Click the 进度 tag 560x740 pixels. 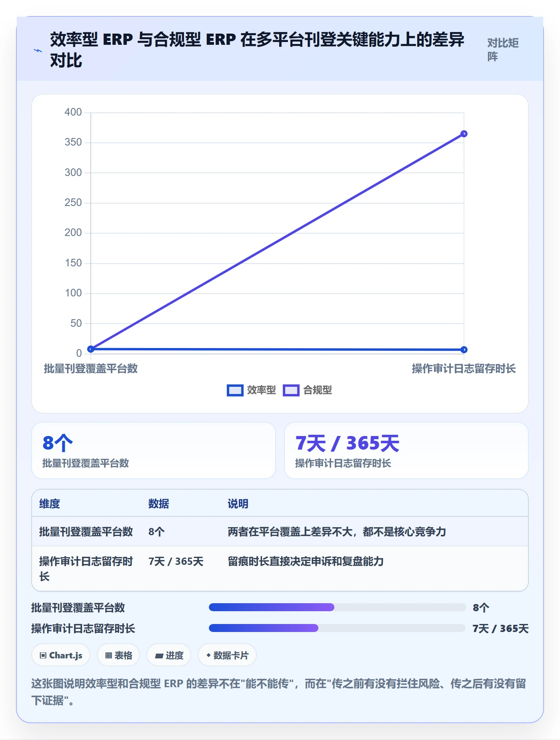[169, 655]
